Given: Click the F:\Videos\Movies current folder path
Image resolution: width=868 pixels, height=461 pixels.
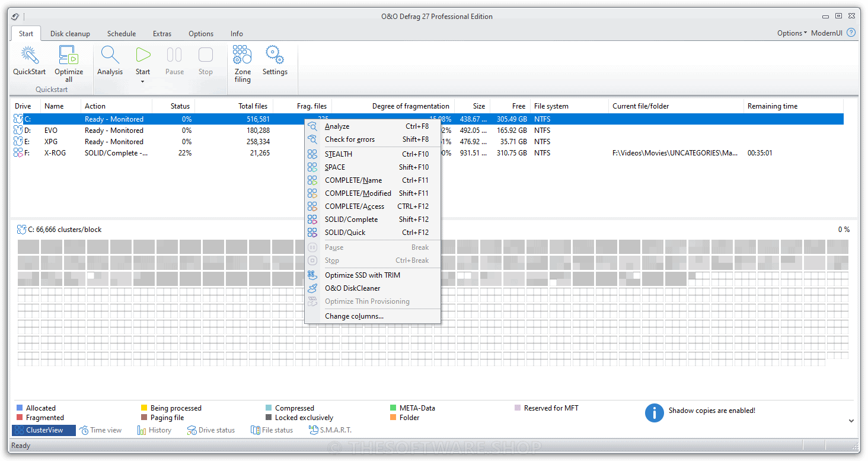Looking at the screenshot, I should click(x=675, y=153).
